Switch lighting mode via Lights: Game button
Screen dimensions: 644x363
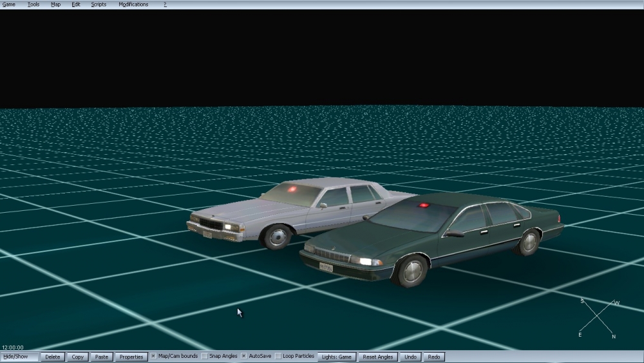coord(337,357)
